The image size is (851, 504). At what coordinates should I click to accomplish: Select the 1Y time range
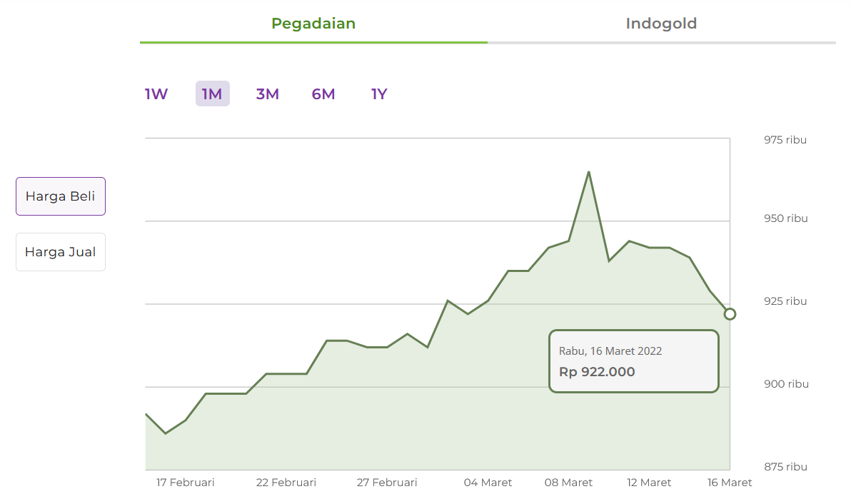click(x=379, y=94)
